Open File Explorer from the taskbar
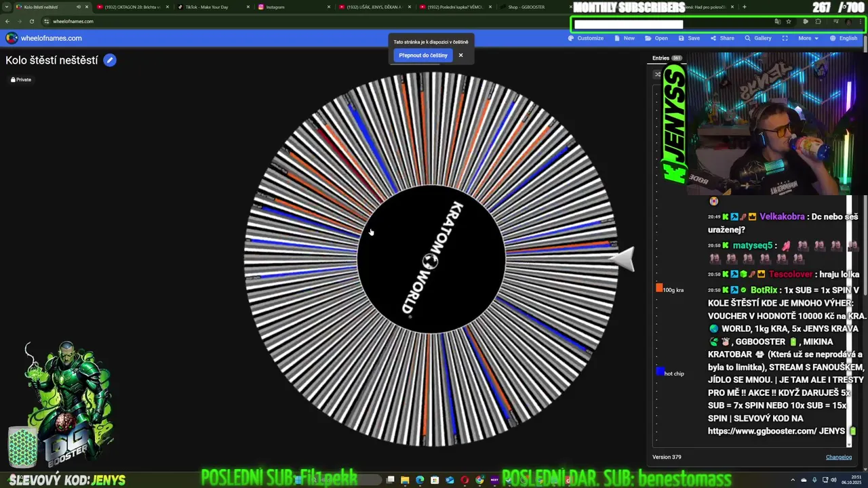Viewport: 868px width, 488px height. click(405, 480)
